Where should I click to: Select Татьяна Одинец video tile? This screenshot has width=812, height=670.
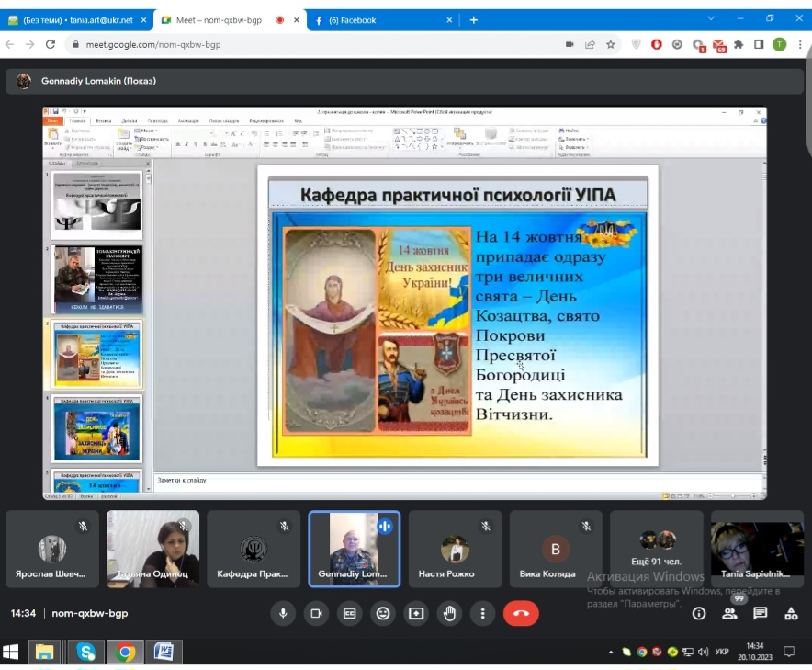pos(152,549)
